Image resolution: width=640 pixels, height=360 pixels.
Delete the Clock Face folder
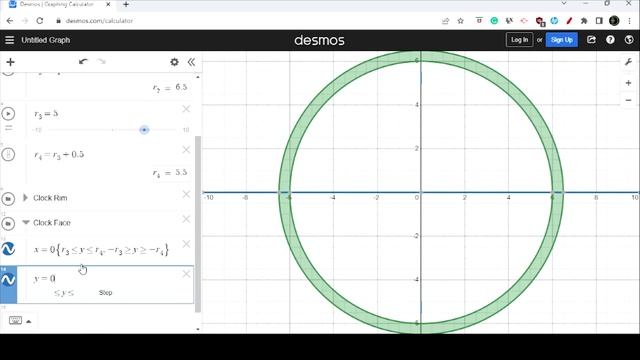(x=186, y=219)
